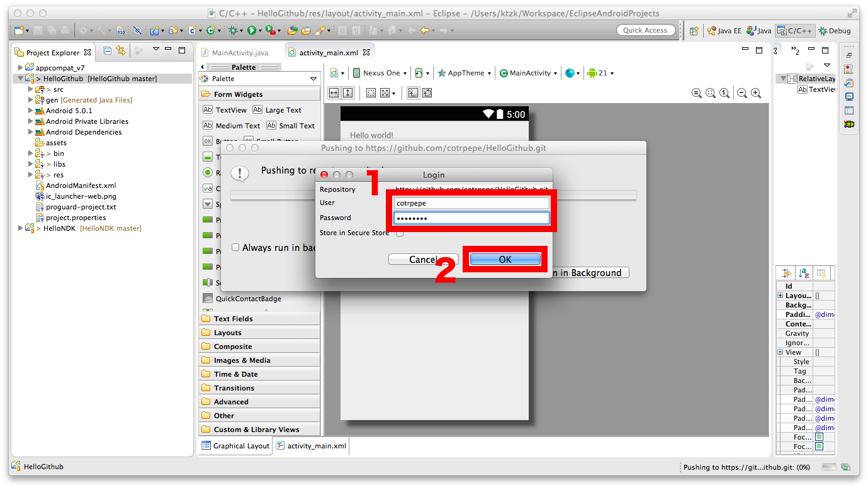Click the Password input field
The image size is (868, 488).
(x=471, y=218)
